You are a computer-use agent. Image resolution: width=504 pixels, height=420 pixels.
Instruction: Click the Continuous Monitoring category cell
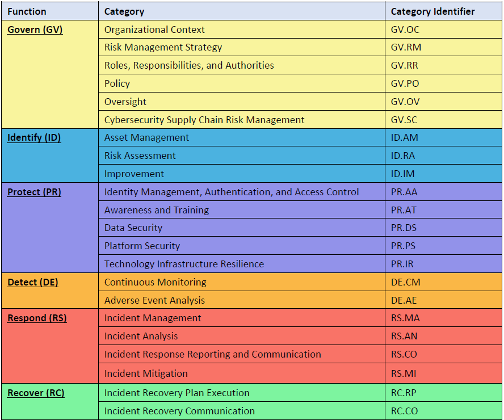tap(155, 282)
